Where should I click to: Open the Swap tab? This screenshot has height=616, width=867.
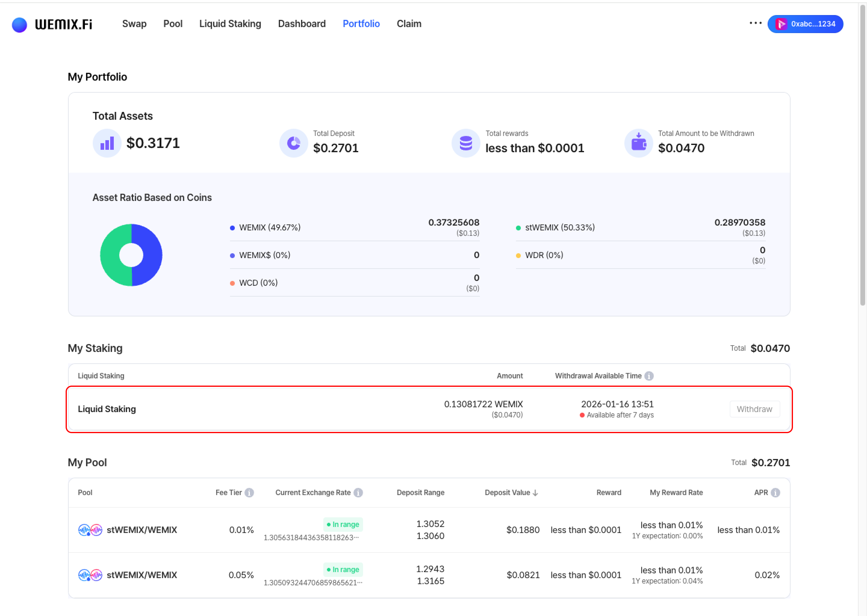click(x=134, y=24)
